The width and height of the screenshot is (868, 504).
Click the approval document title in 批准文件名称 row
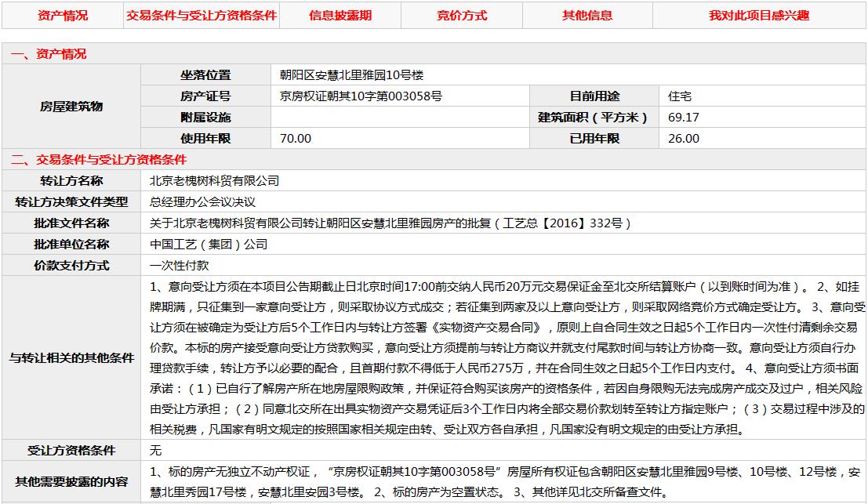click(x=390, y=223)
